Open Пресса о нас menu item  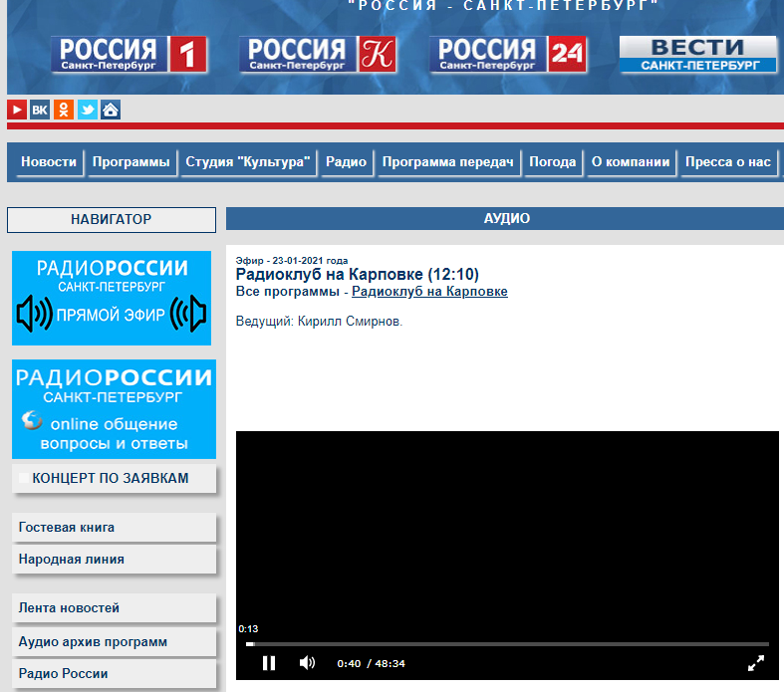point(728,162)
